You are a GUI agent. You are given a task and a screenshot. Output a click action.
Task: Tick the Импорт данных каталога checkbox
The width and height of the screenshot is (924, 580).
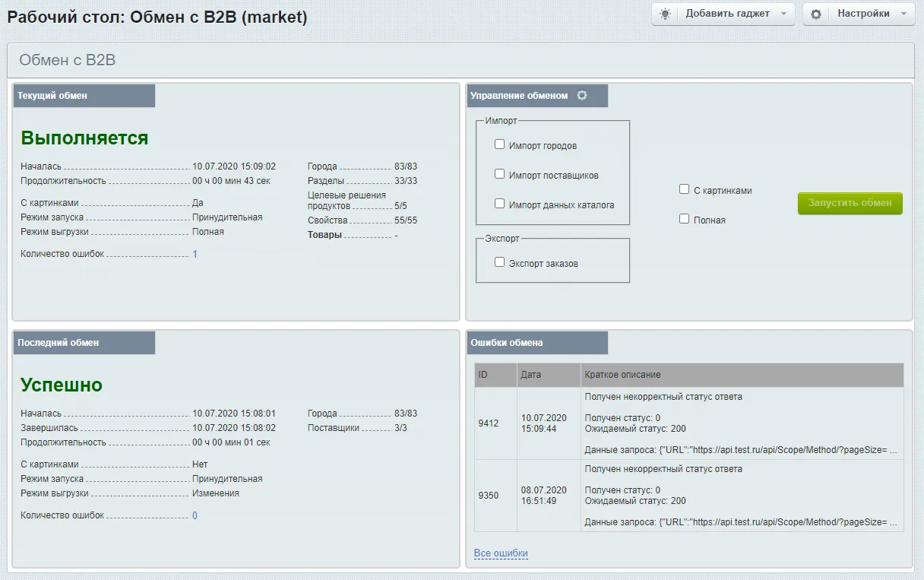point(499,204)
